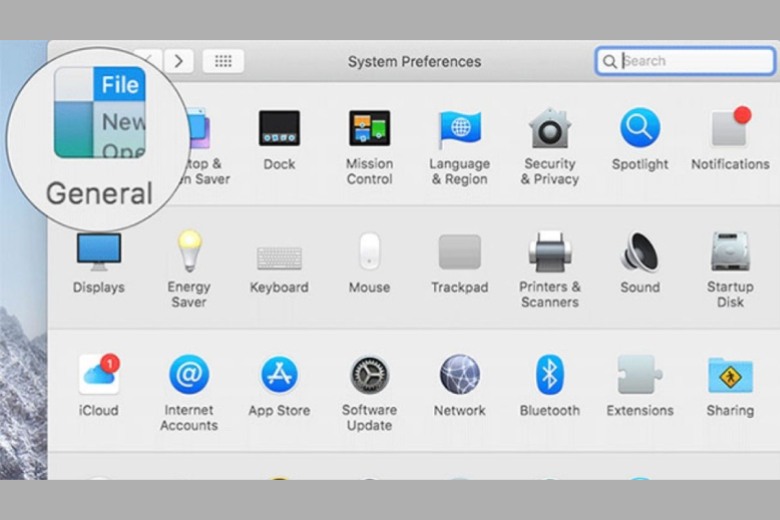The height and width of the screenshot is (520, 780).
Task: Click the search magnifier glyph
Action: point(609,61)
